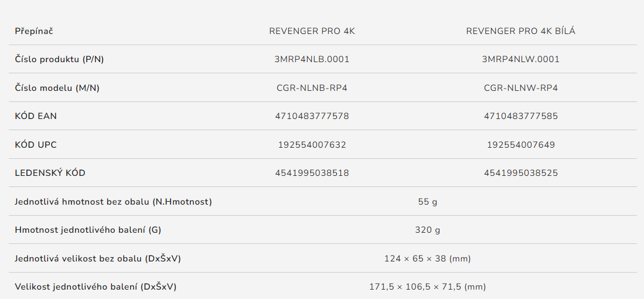This screenshot has width=644, height=299.
Task: Click model number CGR-NLNB-RP4
Action: click(x=312, y=88)
